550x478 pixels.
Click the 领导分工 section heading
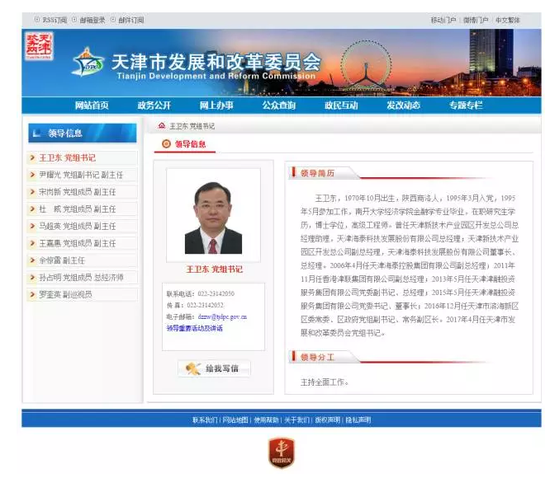coord(317,357)
